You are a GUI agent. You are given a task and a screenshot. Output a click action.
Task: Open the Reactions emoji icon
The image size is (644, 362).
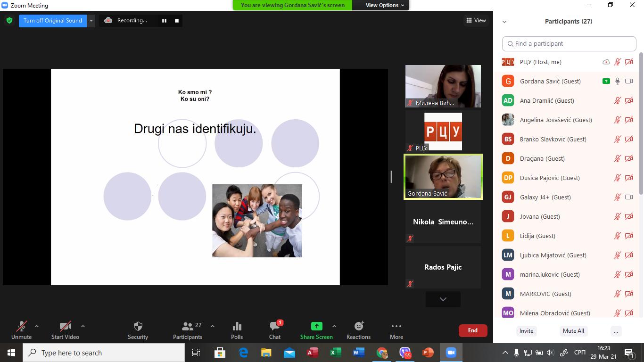point(358,326)
